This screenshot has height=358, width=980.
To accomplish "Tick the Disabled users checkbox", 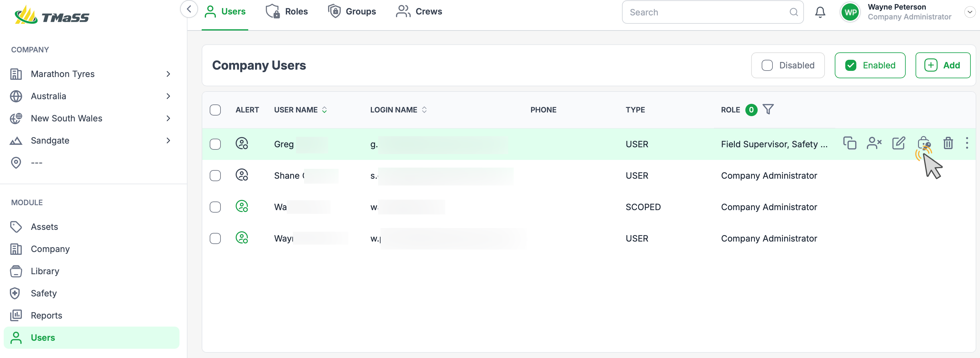I will 767,65.
